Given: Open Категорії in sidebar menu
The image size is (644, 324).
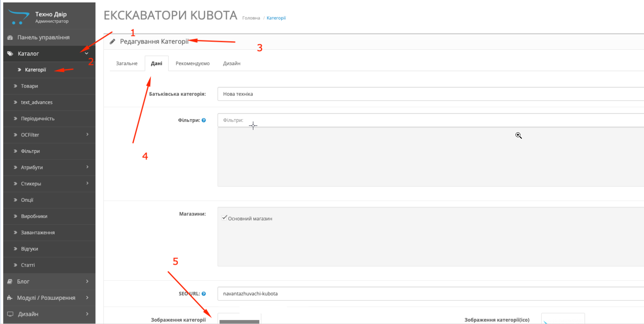Looking at the screenshot, I should pyautogui.click(x=49, y=70).
